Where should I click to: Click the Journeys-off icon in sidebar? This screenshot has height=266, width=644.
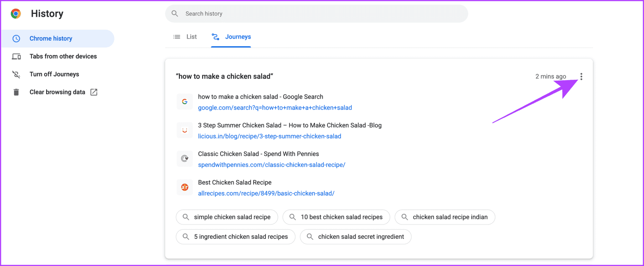pos(16,74)
